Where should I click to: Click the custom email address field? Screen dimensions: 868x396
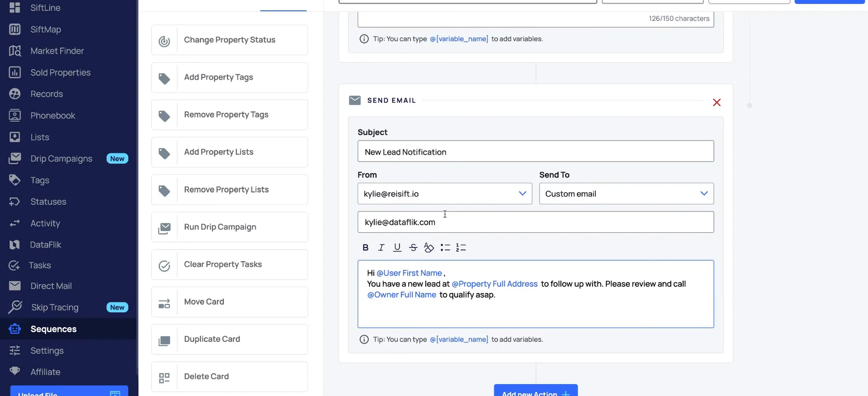[536, 222]
